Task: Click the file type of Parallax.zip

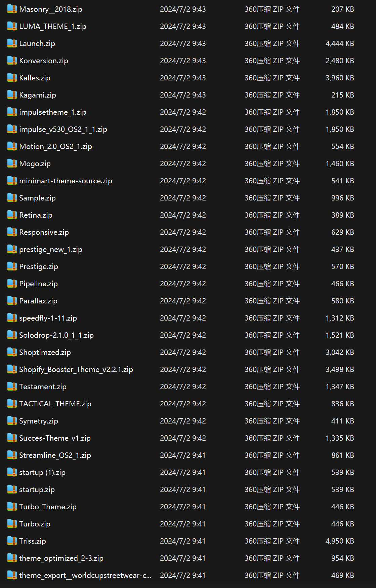Action: (272, 301)
